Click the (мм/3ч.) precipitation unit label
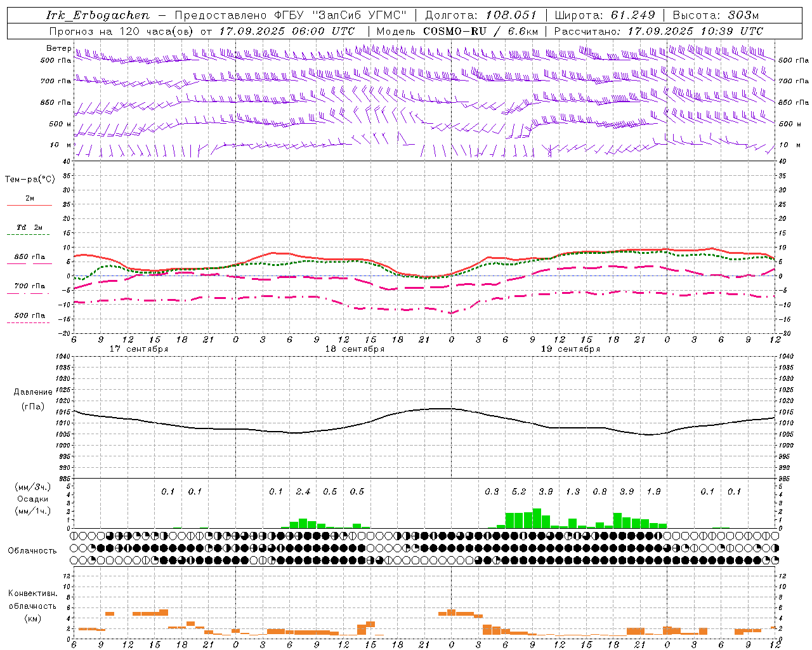 33,487
